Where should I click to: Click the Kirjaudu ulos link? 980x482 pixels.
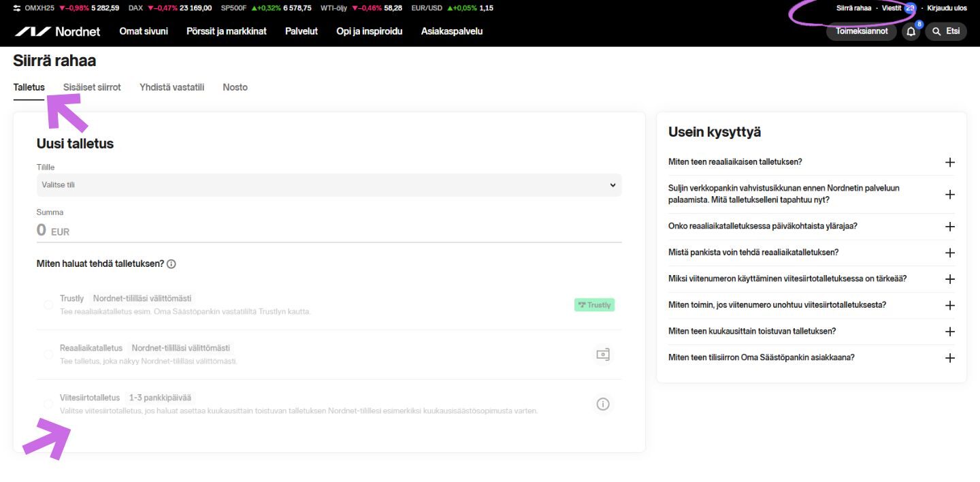947,8
